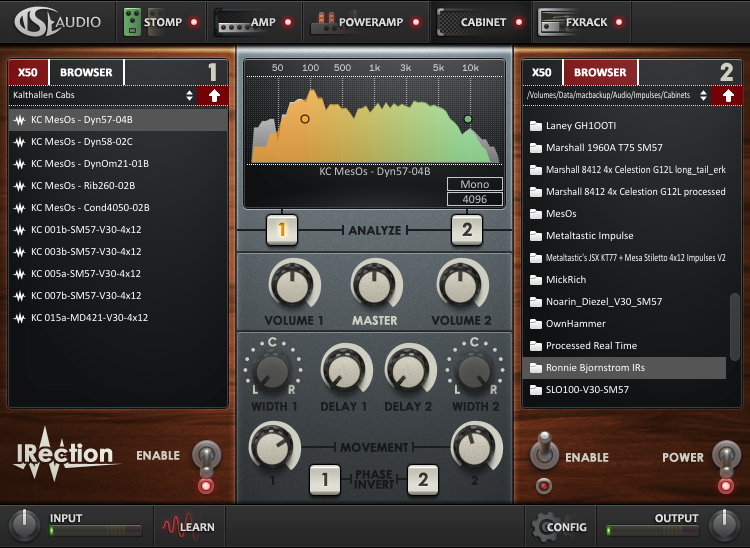Image resolution: width=750 pixels, height=548 pixels.
Task: Click the orange EQ node in analyzer
Action: coord(305,119)
